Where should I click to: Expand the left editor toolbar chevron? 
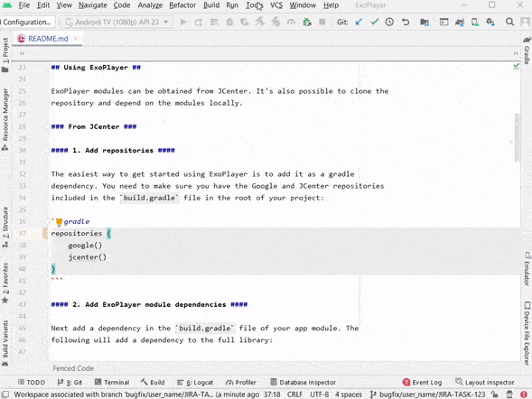point(22,53)
